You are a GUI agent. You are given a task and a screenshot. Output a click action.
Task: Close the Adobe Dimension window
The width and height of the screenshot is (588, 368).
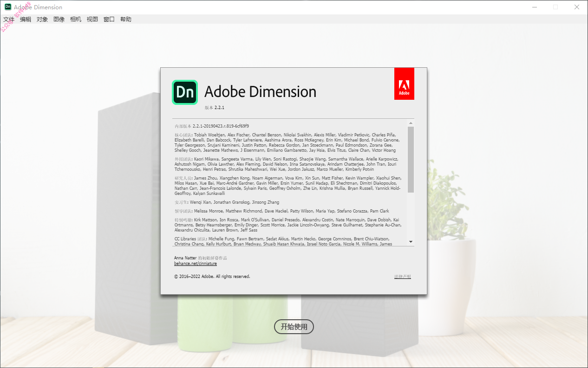(x=577, y=7)
